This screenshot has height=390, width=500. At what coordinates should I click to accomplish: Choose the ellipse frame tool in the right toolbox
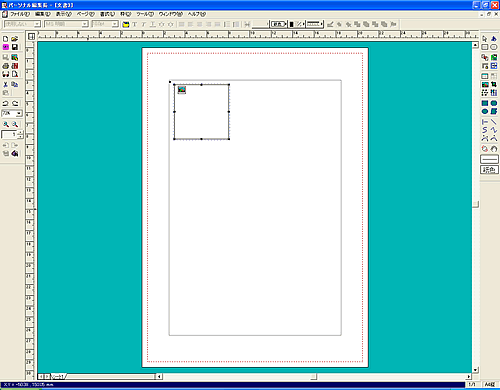tap(494, 47)
